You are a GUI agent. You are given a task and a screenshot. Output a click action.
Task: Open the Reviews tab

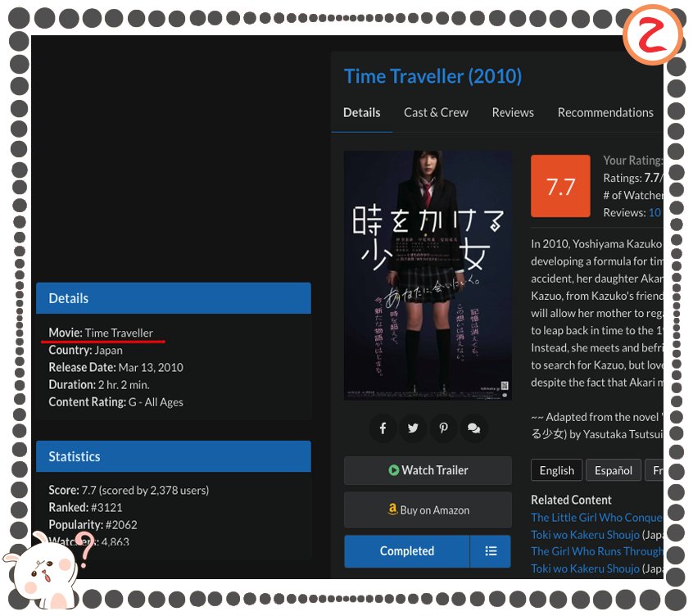click(513, 113)
